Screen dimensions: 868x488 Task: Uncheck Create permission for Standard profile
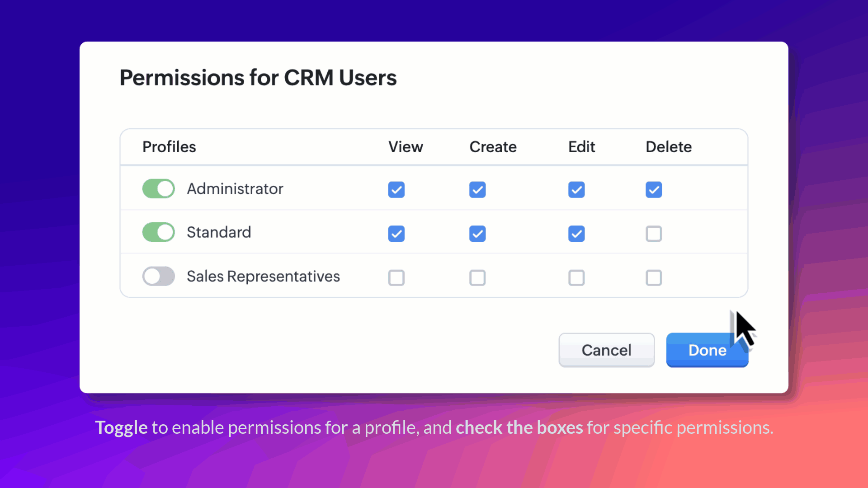coord(477,234)
